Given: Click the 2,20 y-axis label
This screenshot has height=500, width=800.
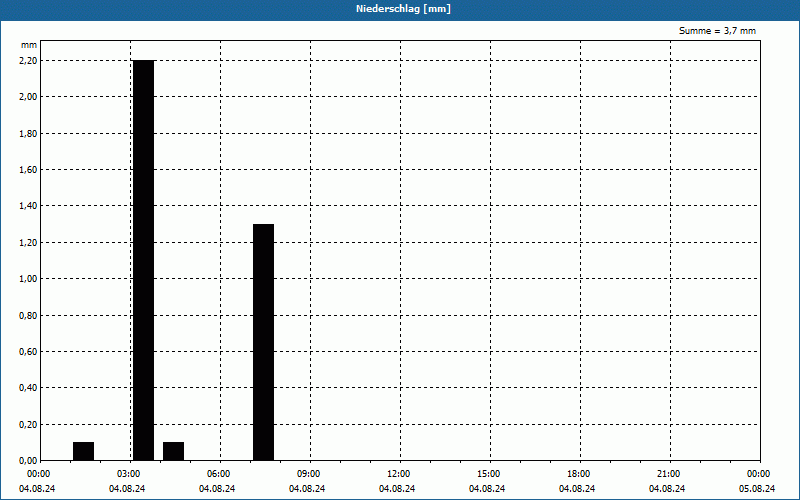Looking at the screenshot, I should (x=29, y=61).
